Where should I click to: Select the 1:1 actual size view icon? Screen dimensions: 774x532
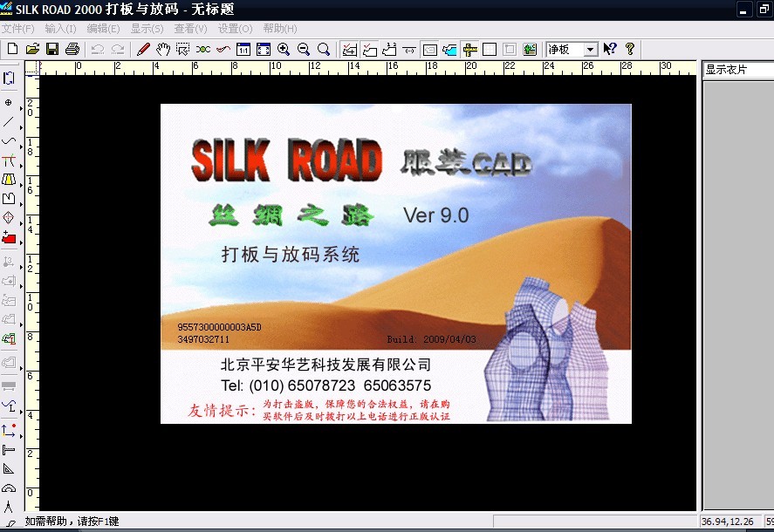tap(243, 50)
